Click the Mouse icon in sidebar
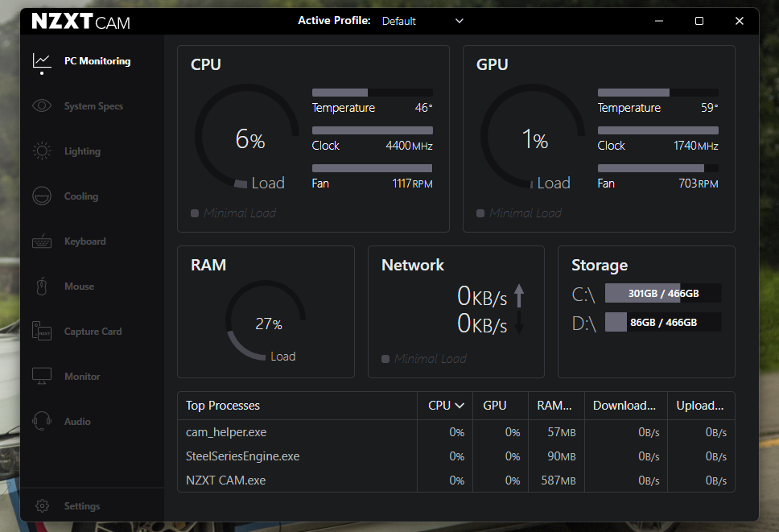Image resolution: width=779 pixels, height=532 pixels. [x=42, y=286]
